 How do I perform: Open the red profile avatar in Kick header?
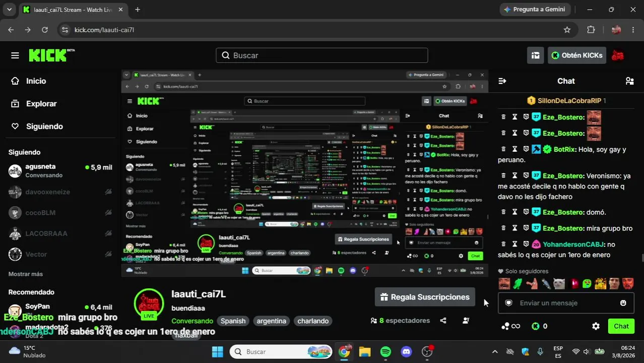click(617, 55)
